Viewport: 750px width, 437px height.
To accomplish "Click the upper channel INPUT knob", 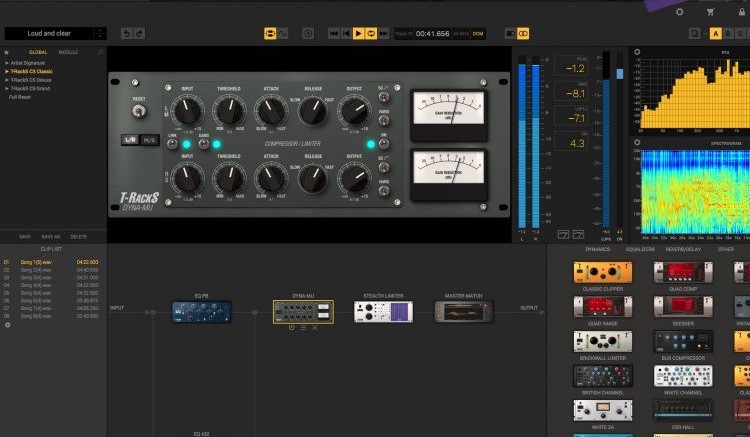I will tap(188, 111).
